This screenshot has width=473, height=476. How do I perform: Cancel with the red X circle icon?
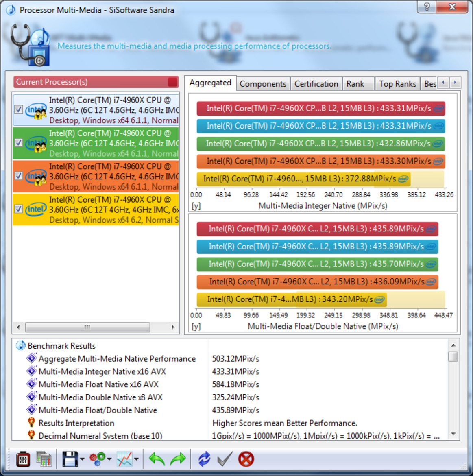click(x=246, y=459)
